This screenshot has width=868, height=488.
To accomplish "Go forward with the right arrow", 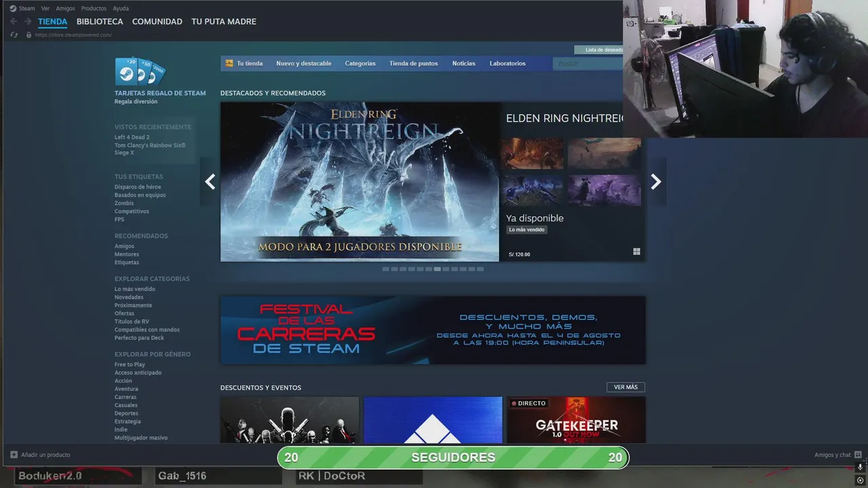I will pyautogui.click(x=28, y=22).
